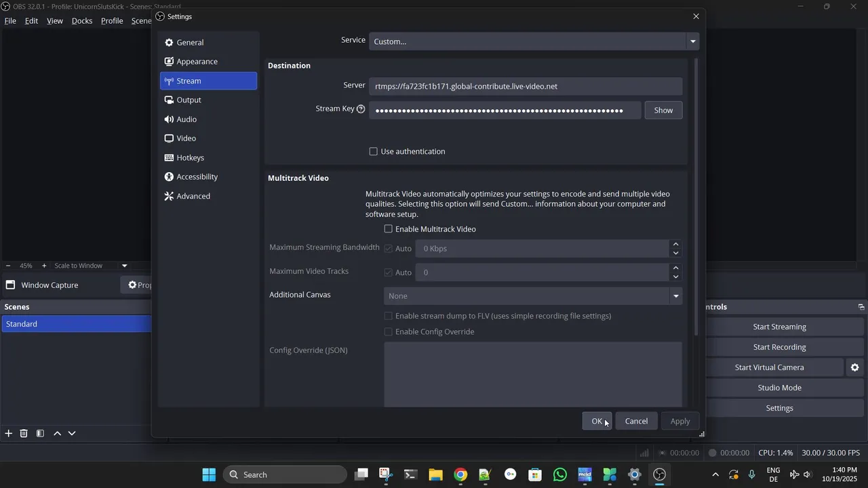Cancel the Settings dialog
The image size is (868, 488).
point(636,422)
